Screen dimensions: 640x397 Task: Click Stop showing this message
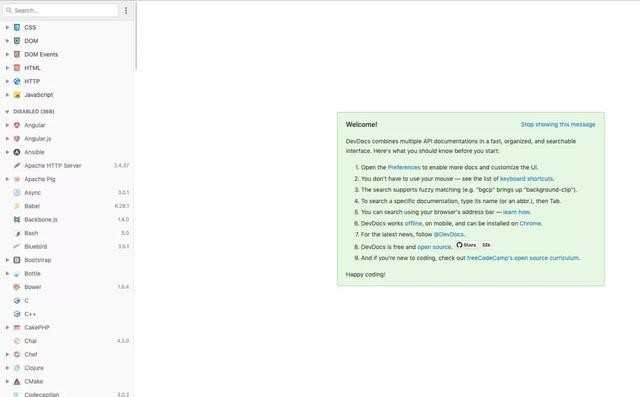[x=558, y=124]
